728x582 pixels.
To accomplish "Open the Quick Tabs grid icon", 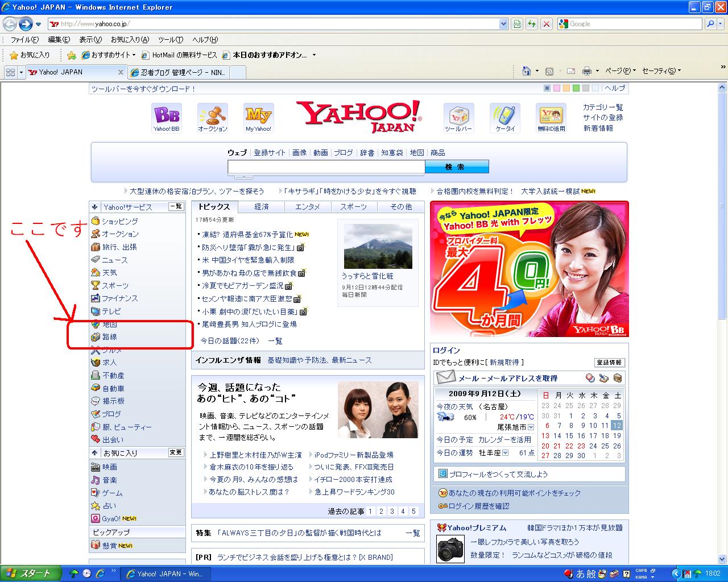I will tap(10, 72).
